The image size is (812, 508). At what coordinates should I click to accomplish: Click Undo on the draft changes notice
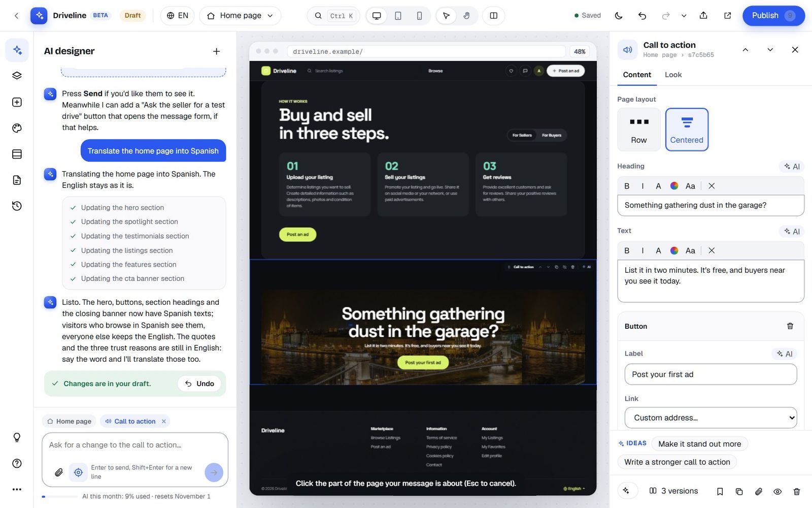point(199,384)
